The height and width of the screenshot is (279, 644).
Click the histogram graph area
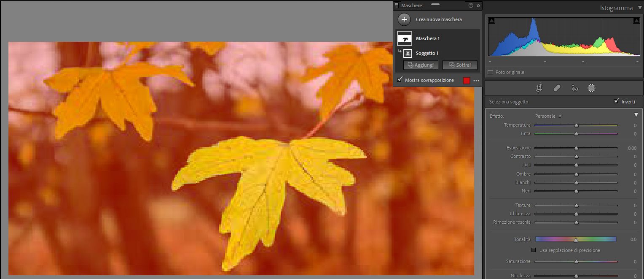click(x=564, y=37)
